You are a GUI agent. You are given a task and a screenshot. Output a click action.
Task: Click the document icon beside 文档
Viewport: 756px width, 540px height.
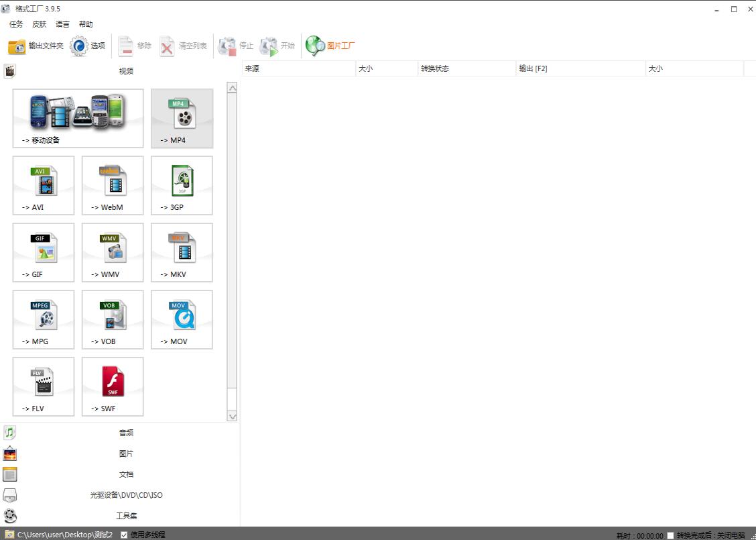(9, 474)
